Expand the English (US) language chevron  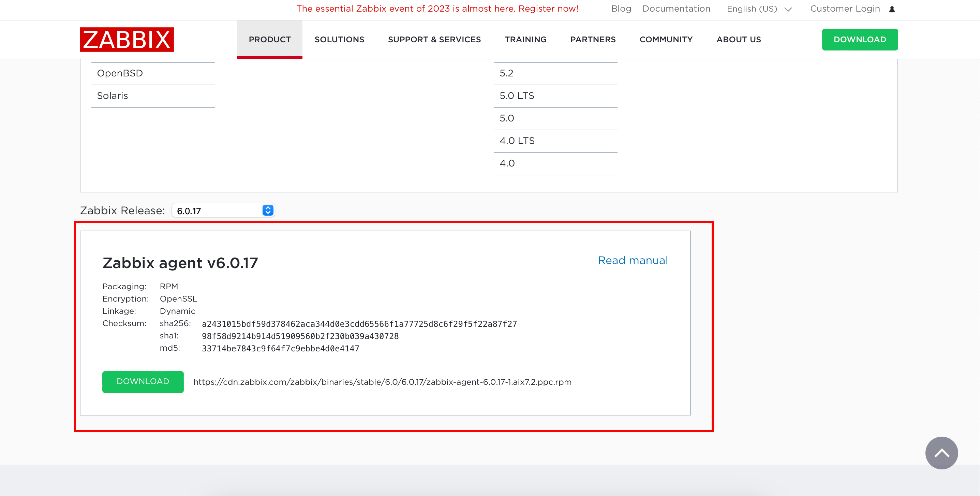788,10
